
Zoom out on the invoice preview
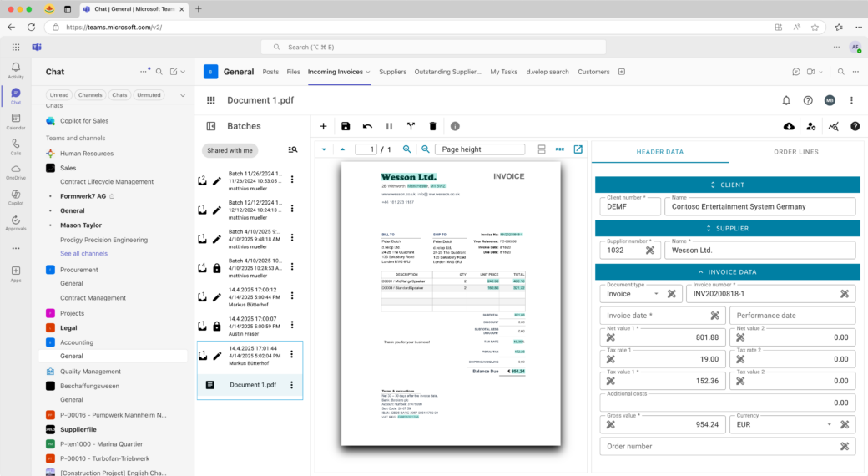pyautogui.click(x=425, y=149)
